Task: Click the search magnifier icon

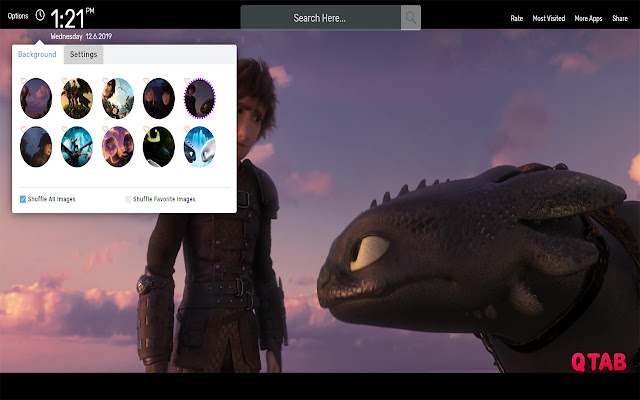Action: point(411,18)
